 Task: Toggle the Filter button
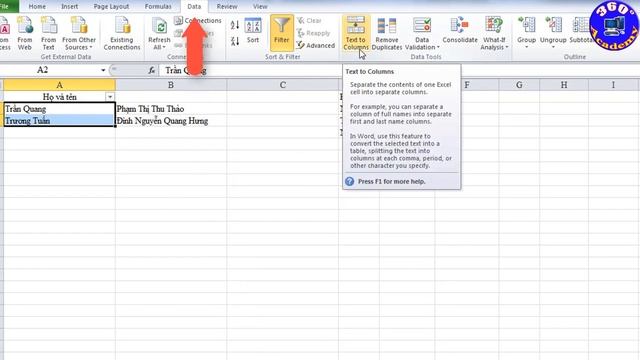click(282, 33)
